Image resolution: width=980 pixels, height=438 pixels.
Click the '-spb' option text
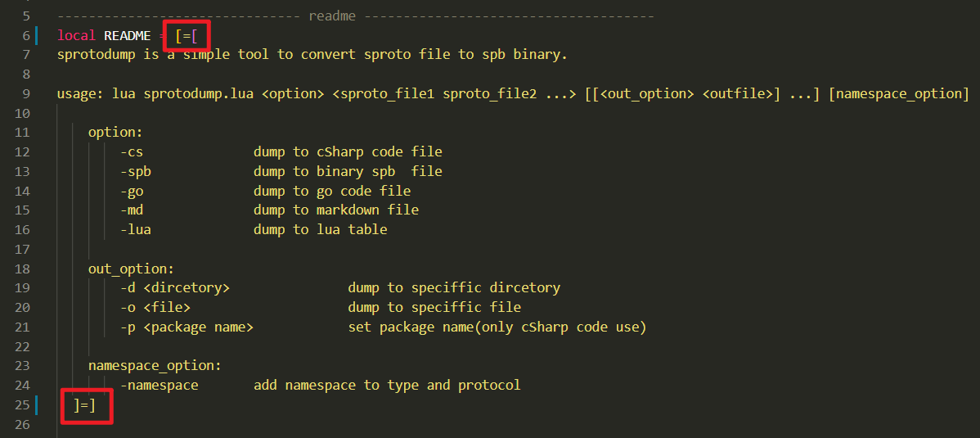coord(136,171)
